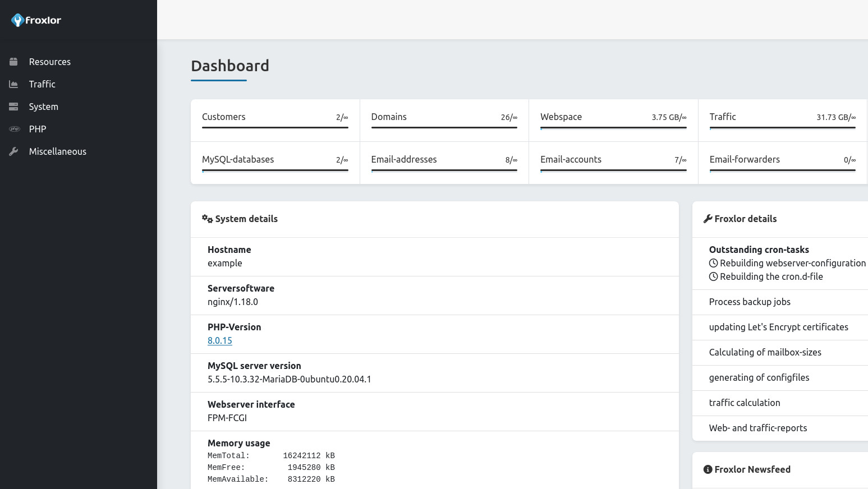Expand the Miscellaneous sidebar section
Viewport: 868px width, 489px height.
coord(58,151)
